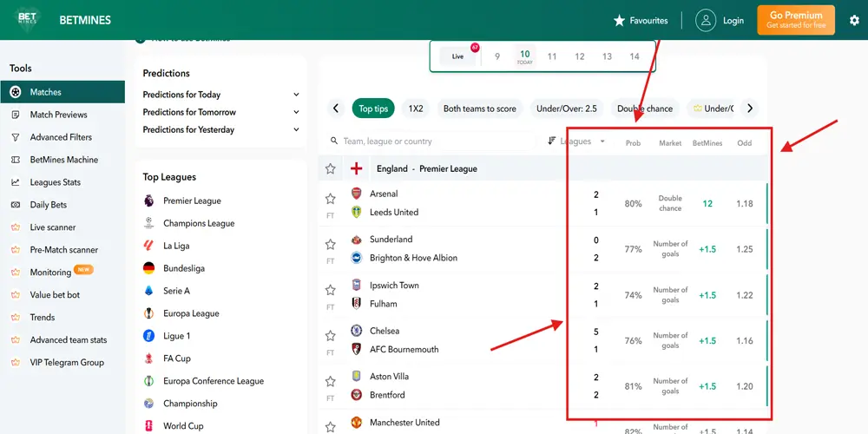The width and height of the screenshot is (868, 434).
Task: Open Trends in the Tools sidebar
Action: point(43,317)
